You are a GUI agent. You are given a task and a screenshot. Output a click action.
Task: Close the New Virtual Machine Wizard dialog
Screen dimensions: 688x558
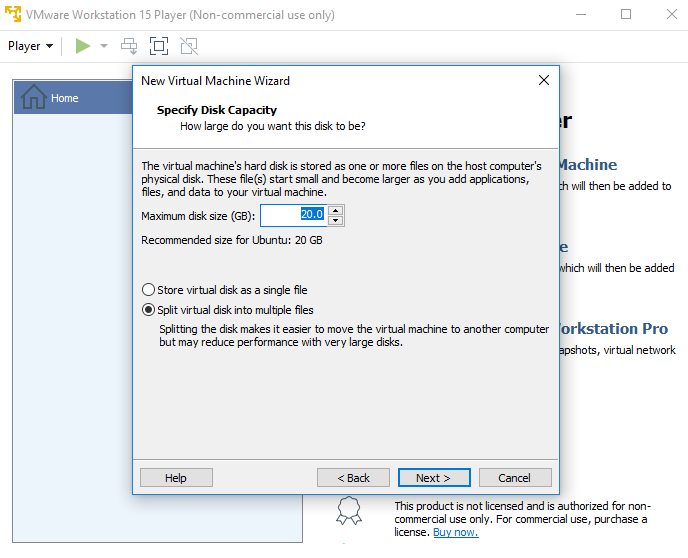pyautogui.click(x=544, y=81)
